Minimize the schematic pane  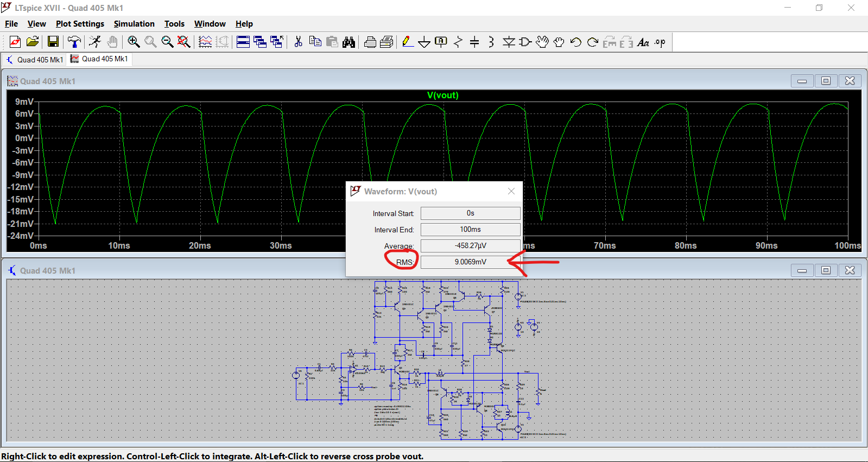tap(802, 270)
